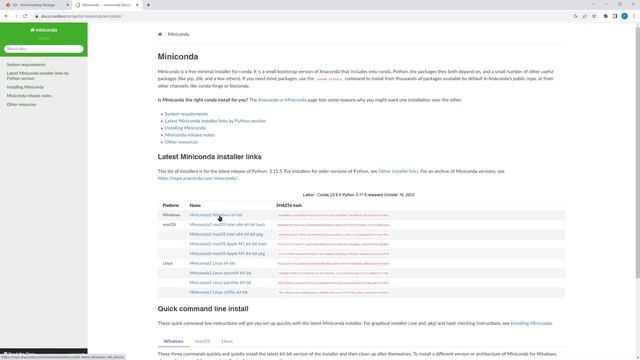Download Miniconda3 macOS Apple M1 64-bit bash
The image size is (640, 360).
pyautogui.click(x=228, y=244)
